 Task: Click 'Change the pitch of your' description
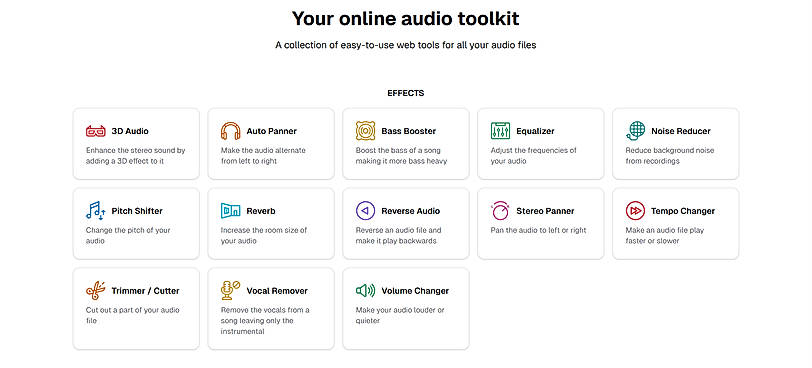pos(128,230)
